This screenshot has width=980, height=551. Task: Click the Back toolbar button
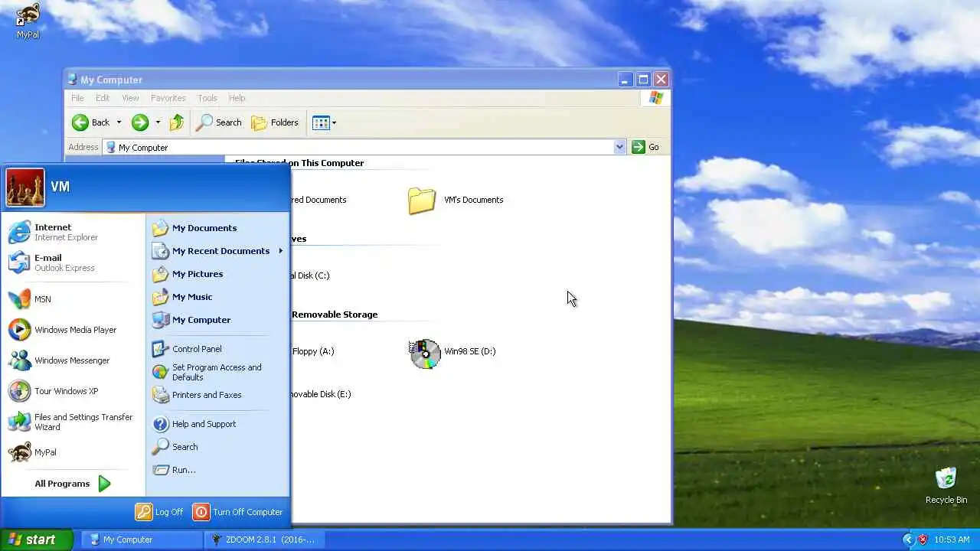pos(91,122)
